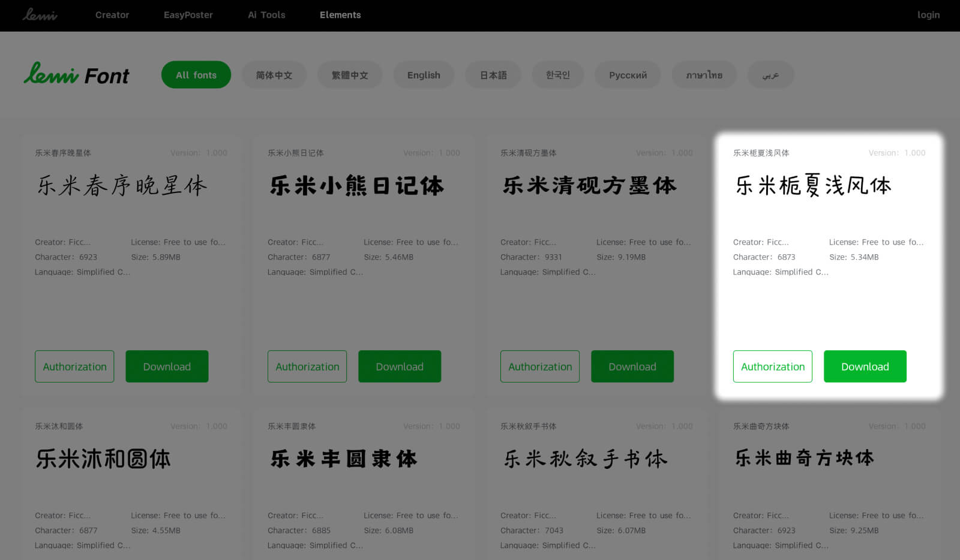Filter fonts by 日本語
The height and width of the screenshot is (560, 960).
click(x=493, y=75)
